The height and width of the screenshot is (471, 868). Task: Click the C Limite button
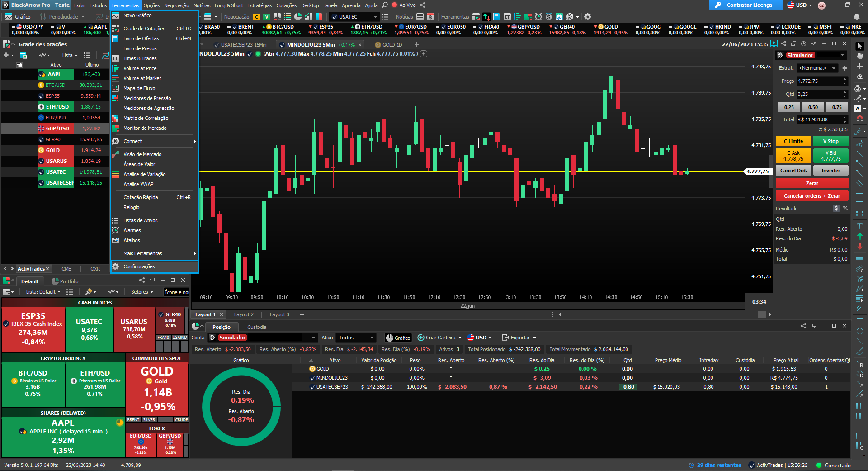point(793,141)
